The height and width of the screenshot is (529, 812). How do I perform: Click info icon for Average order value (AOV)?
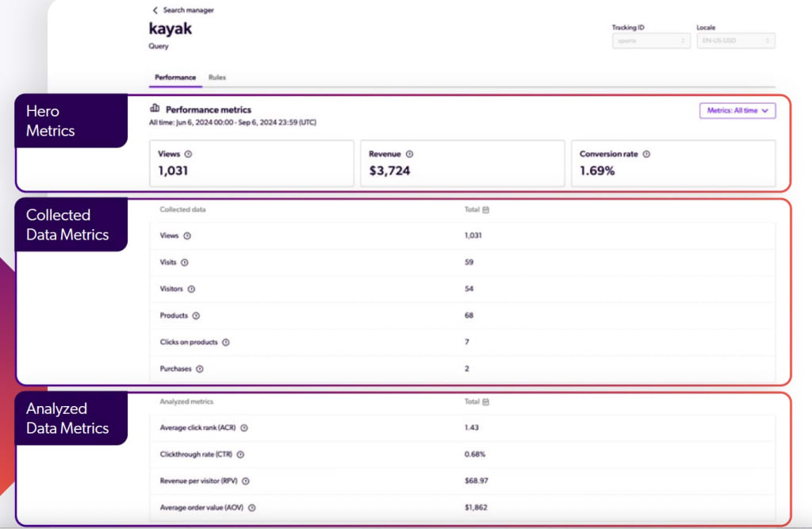(x=251, y=508)
